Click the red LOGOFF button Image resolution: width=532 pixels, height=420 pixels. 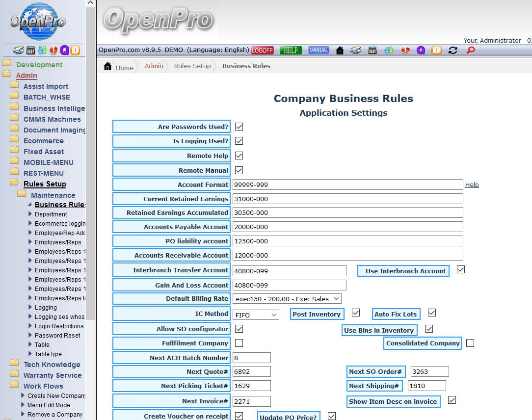(x=262, y=50)
